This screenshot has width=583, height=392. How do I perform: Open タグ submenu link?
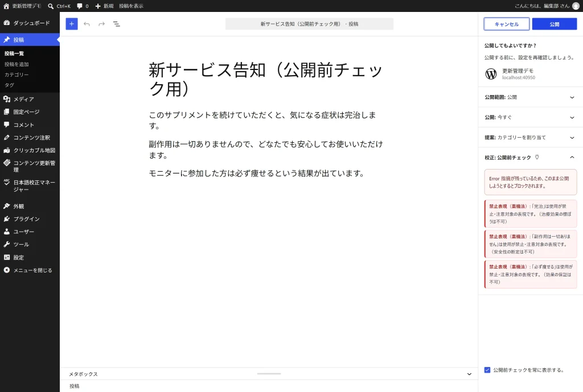[x=9, y=85]
